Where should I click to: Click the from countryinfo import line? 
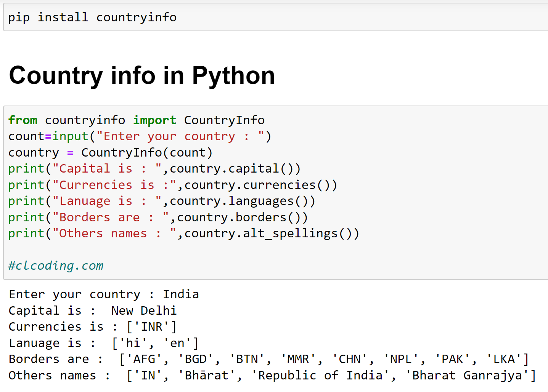(136, 120)
